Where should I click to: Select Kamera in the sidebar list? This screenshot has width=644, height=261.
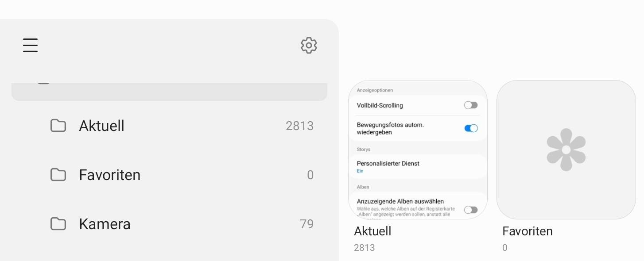tap(105, 224)
